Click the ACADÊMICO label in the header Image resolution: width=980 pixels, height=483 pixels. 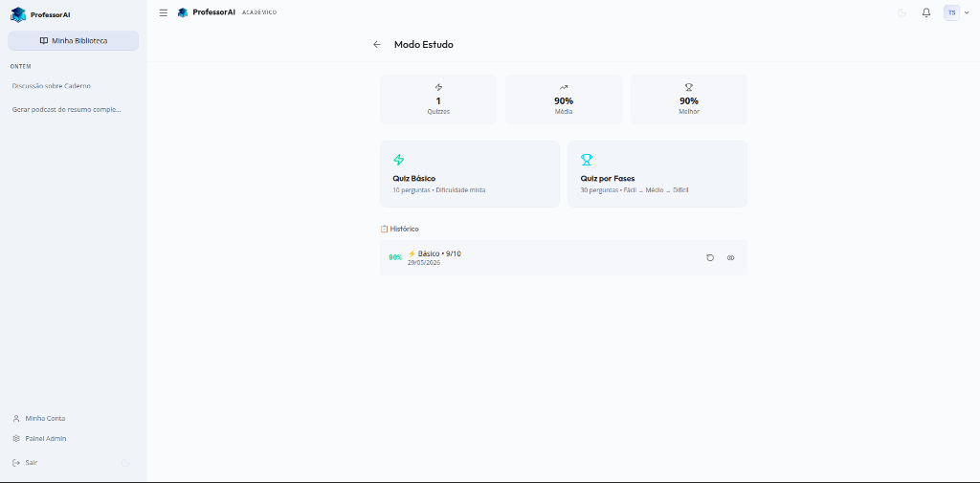[259, 12]
